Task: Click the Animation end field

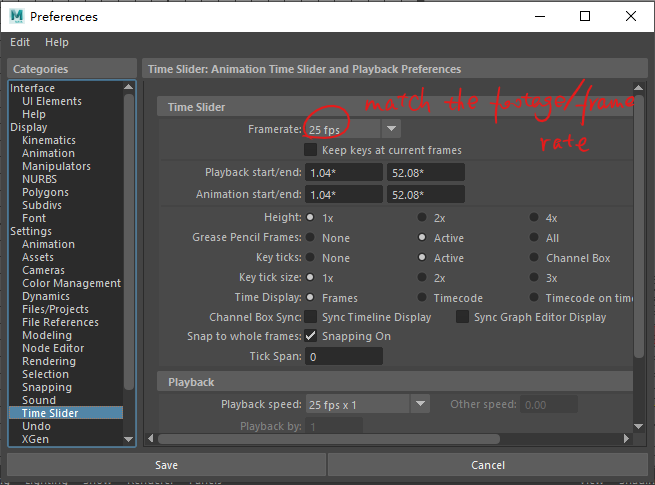Action: (426, 195)
